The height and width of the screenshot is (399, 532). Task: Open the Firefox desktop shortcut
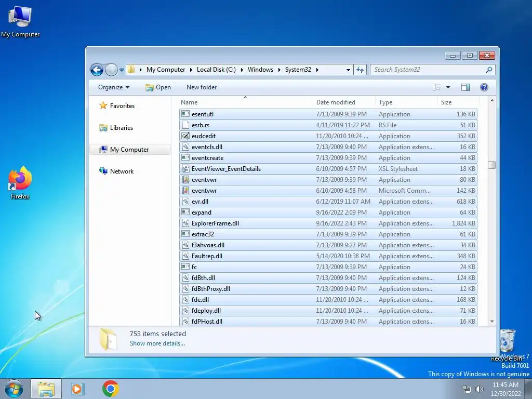coord(20,183)
